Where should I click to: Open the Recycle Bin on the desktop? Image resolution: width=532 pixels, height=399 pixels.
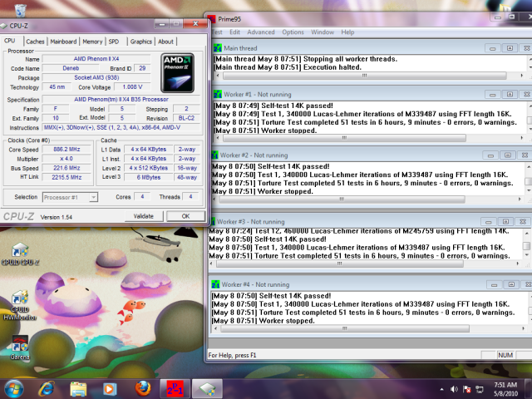click(x=19, y=10)
